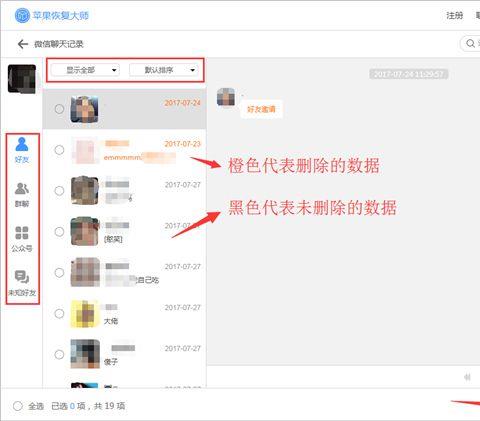Image resolution: width=480 pixels, height=421 pixels.
Task: Click the 已选 0 项，共 19 项 status text
Action: 88,406
